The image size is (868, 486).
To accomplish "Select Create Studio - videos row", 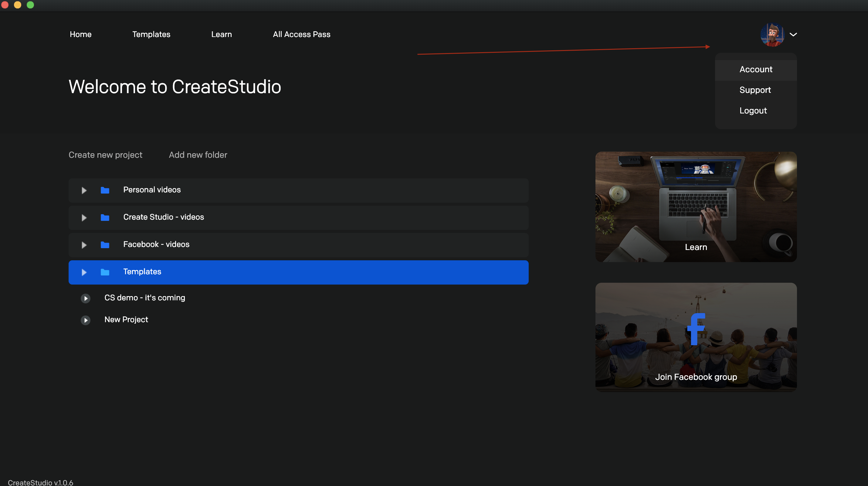I will [299, 218].
